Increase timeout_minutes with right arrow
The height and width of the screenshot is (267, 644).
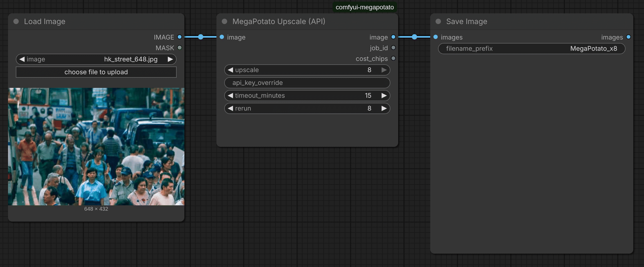coord(384,96)
